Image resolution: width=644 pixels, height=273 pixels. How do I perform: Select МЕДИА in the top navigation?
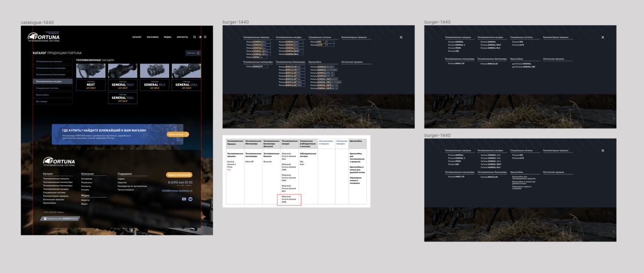coord(167,37)
